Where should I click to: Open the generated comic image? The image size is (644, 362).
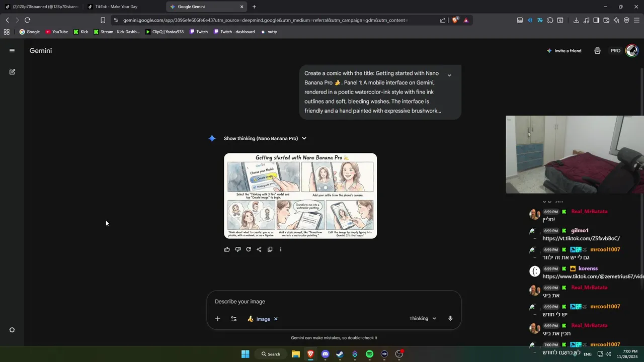click(x=300, y=196)
